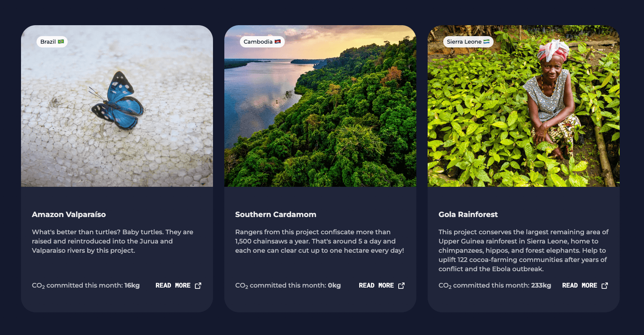Select the rainforest river aerial photo
Image resolution: width=644 pixels, height=335 pixels.
[320, 106]
